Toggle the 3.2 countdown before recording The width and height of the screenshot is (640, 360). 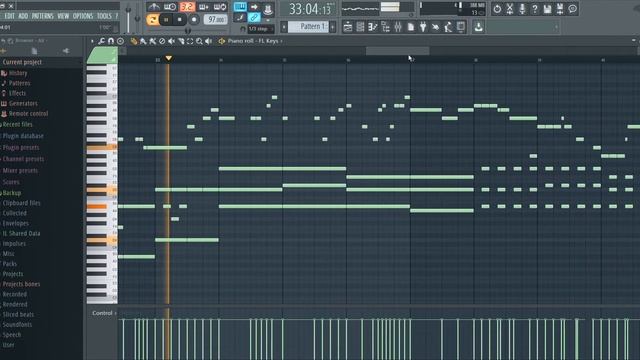point(187,7)
